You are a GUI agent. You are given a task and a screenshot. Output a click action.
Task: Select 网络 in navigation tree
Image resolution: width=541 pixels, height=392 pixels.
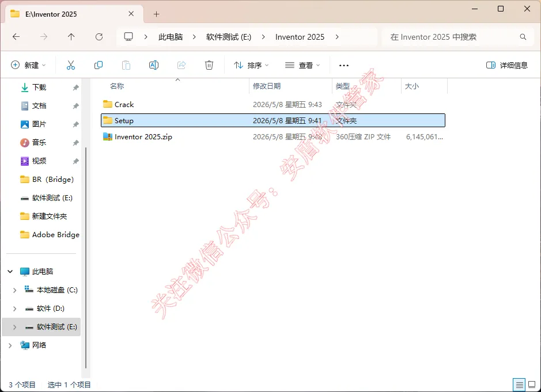pyautogui.click(x=39, y=345)
